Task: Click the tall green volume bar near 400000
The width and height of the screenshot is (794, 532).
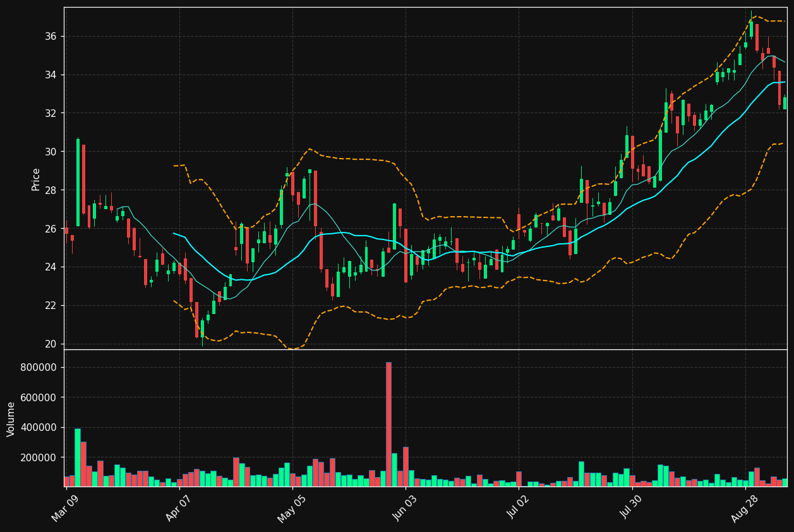Action: [x=78, y=457]
